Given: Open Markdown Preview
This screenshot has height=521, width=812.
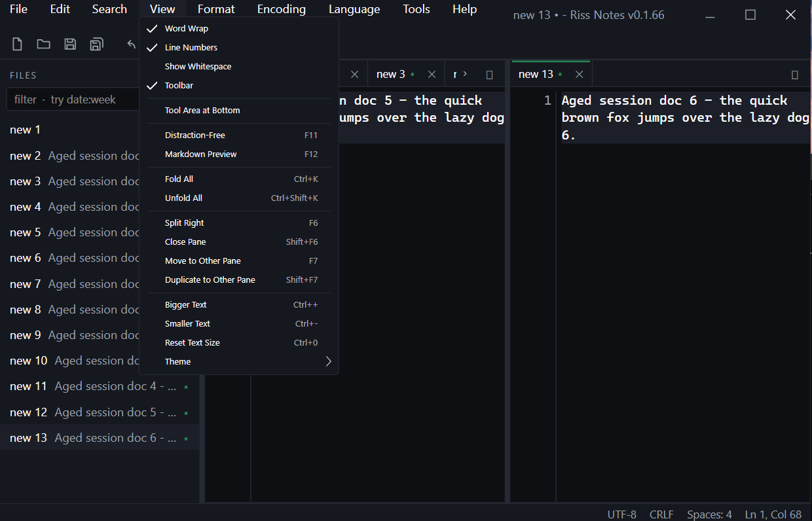Looking at the screenshot, I should click(239, 154).
